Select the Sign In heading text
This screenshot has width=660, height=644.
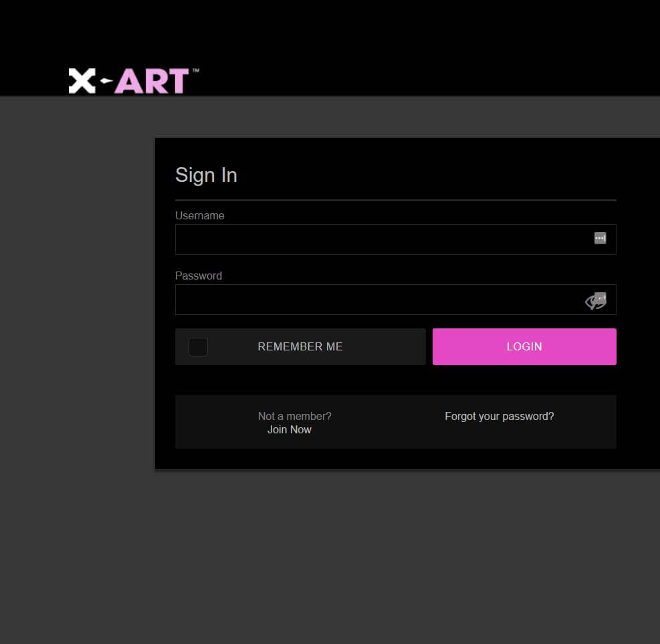(206, 175)
